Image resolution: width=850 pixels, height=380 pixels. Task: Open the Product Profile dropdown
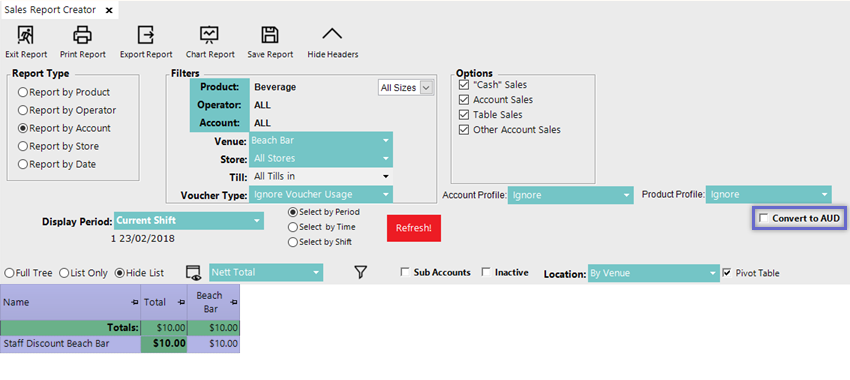pyautogui.click(x=769, y=195)
